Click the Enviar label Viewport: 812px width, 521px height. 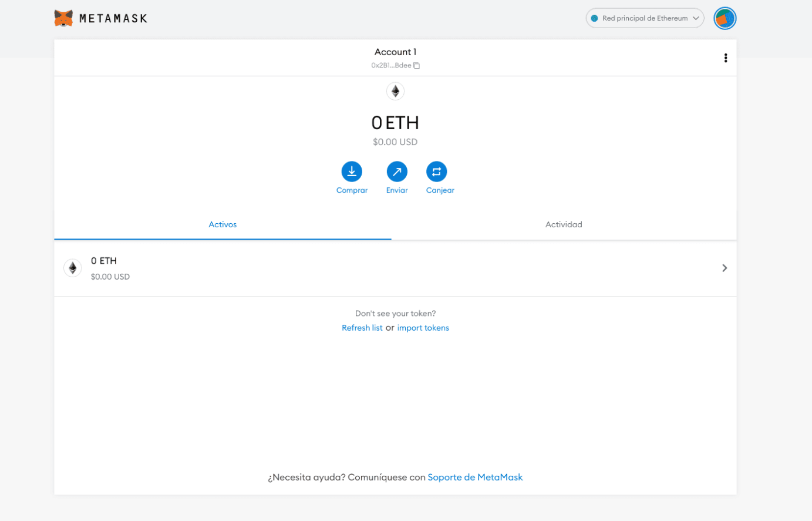(397, 190)
